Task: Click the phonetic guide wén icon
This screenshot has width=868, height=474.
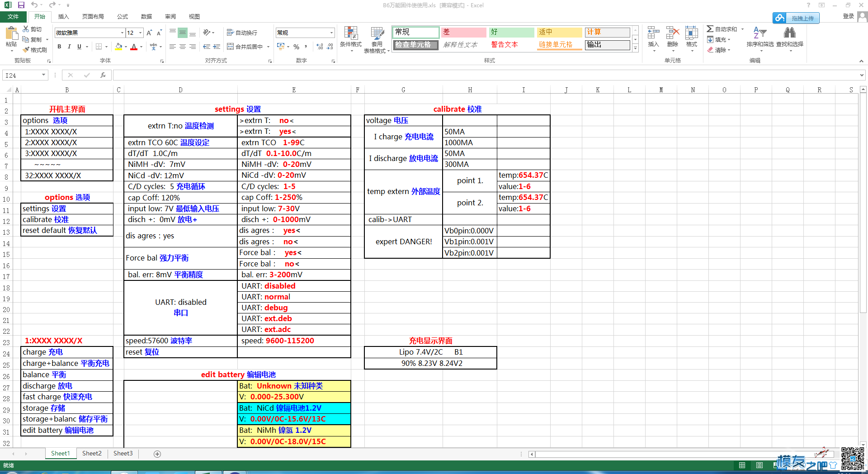Action: pos(154,47)
